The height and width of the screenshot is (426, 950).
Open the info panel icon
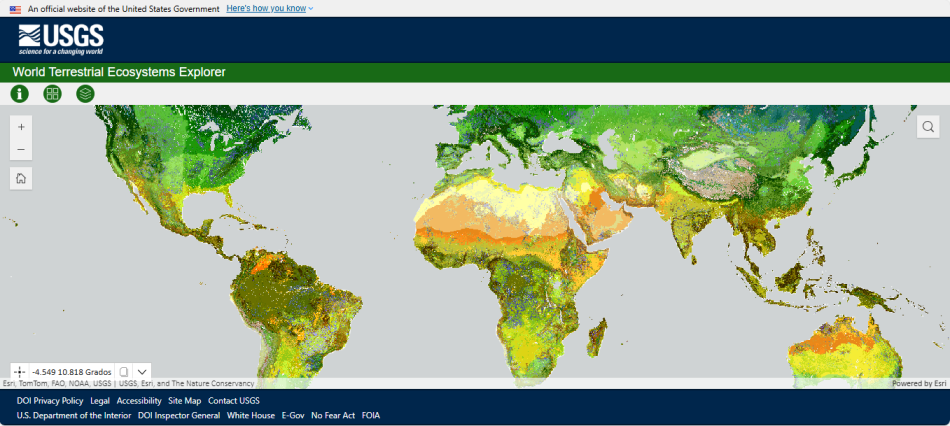point(19,93)
